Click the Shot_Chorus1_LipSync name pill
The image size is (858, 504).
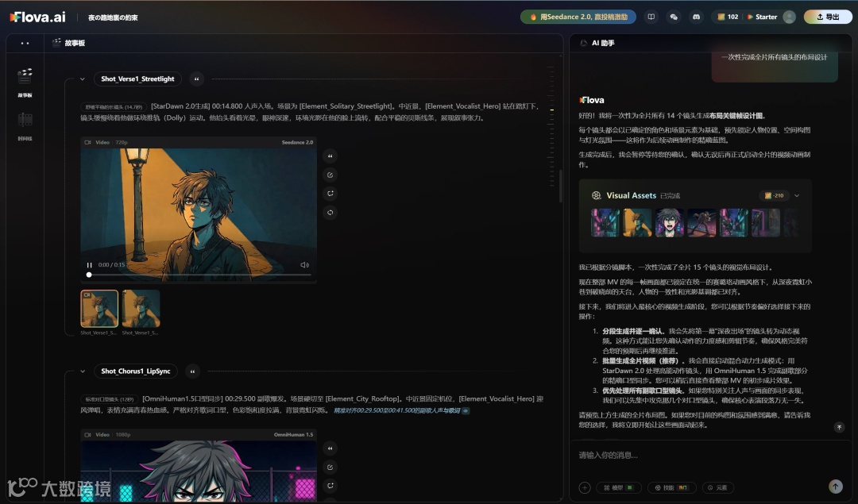[x=136, y=371]
